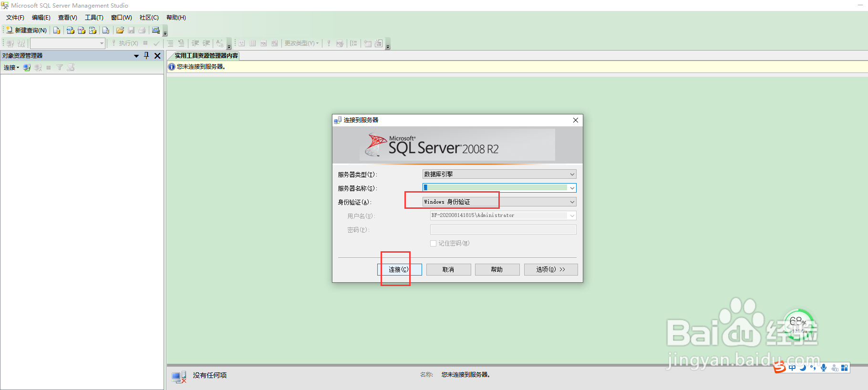Click the IME toolbox grid icon
The width and height of the screenshot is (868, 390).
tap(845, 368)
